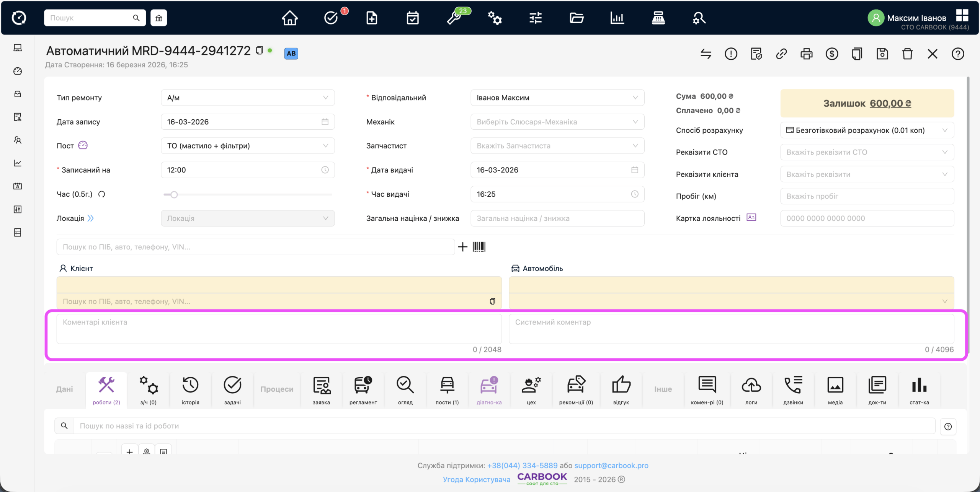This screenshot has width=980, height=492.
Task: Click the link chain icon
Action: point(781,54)
